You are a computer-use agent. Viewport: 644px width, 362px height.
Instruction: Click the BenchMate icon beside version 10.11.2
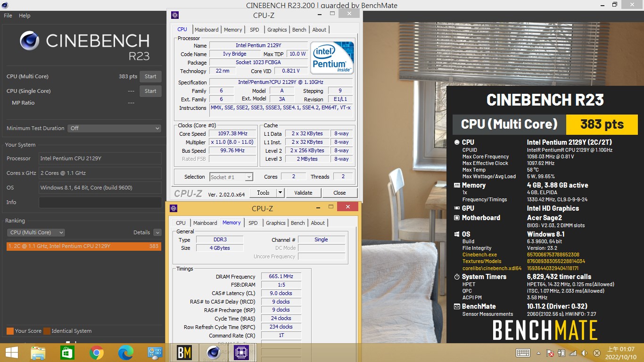tap(457, 306)
